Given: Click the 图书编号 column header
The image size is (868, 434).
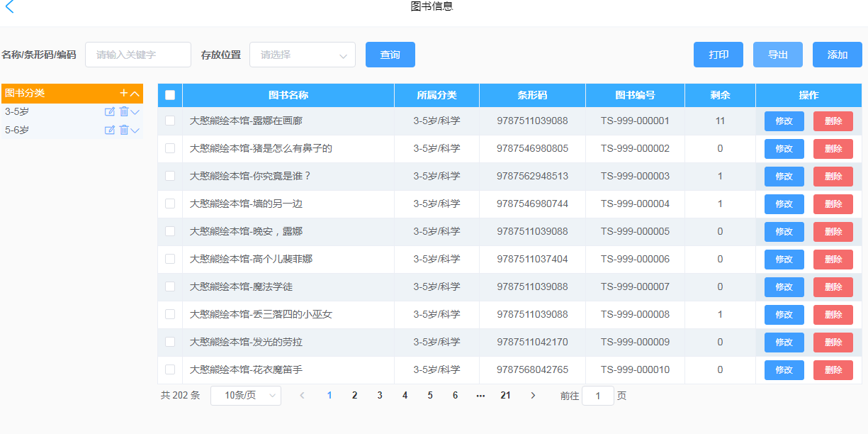Looking at the screenshot, I should pos(636,95).
